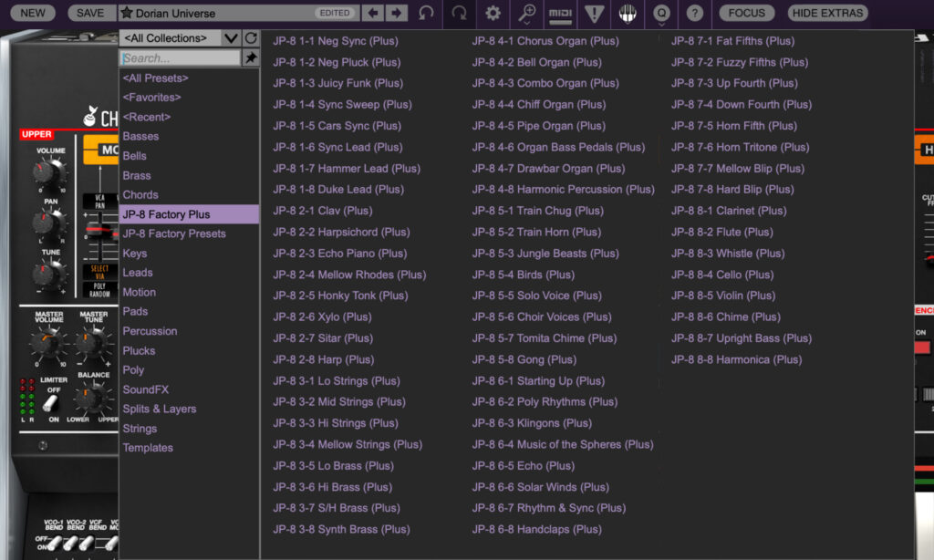Open the virtual keyboard icon
Image resolution: width=934 pixels, height=560 pixels.
click(x=628, y=13)
